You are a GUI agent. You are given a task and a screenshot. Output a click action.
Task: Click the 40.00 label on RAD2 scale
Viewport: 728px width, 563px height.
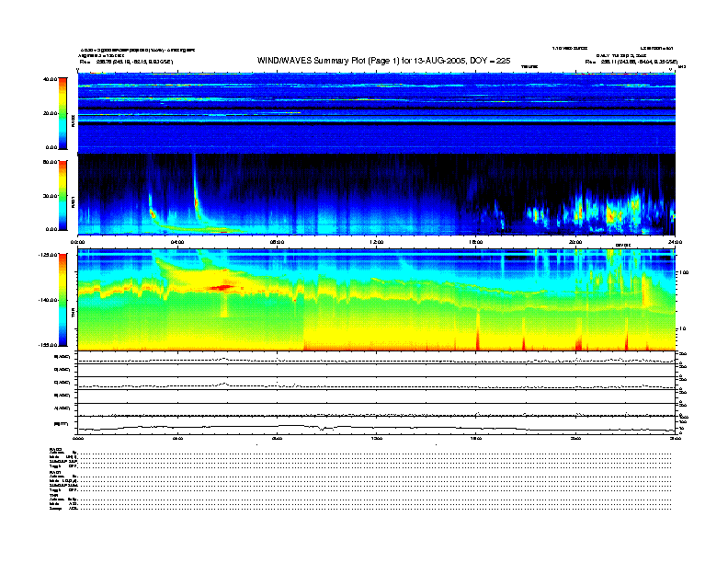click(x=50, y=79)
